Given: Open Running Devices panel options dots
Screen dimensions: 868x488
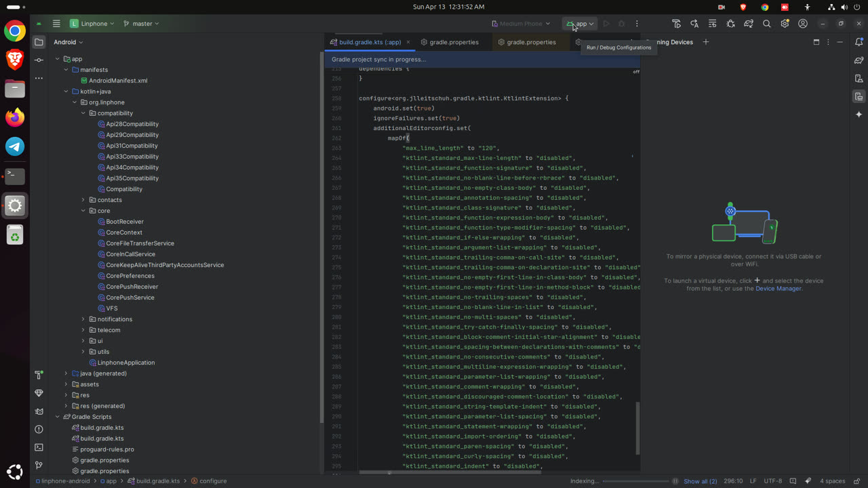Looking at the screenshot, I should (x=828, y=42).
